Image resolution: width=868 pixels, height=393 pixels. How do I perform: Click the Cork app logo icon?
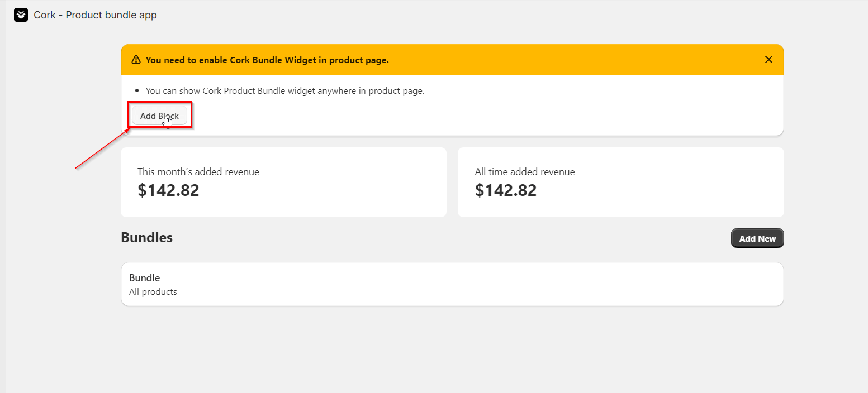21,15
